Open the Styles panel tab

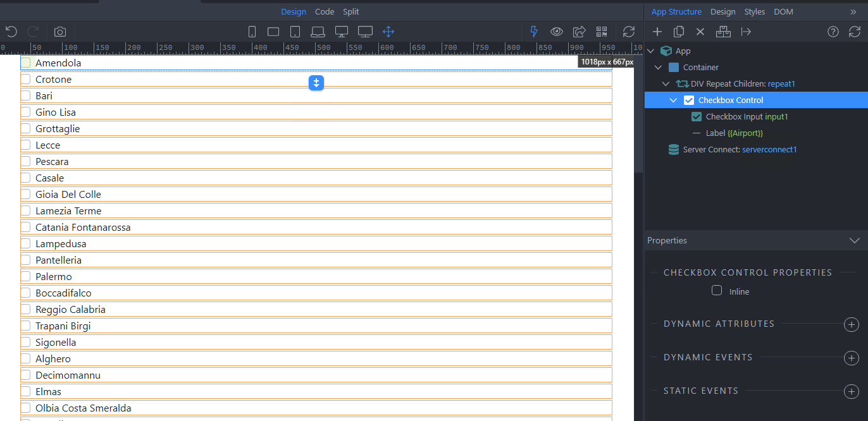754,12
